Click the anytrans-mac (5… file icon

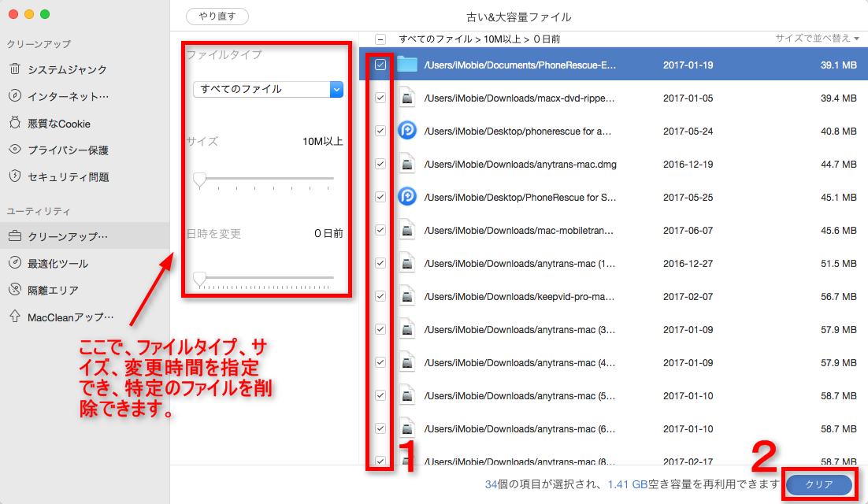click(x=407, y=395)
